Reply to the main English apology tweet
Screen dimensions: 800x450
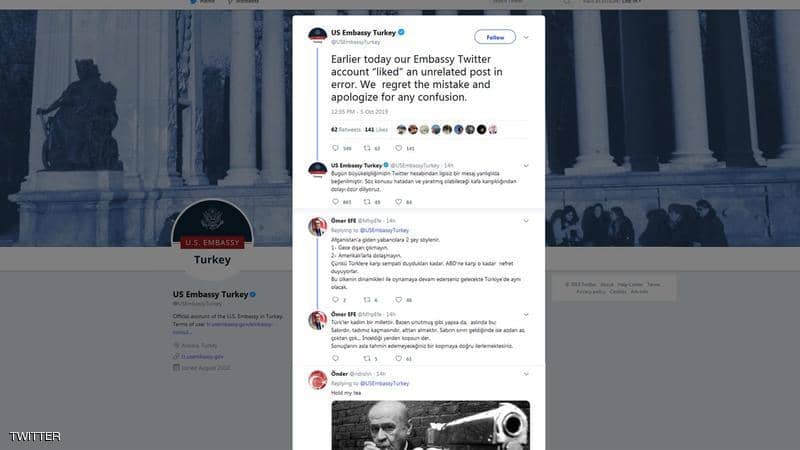[x=336, y=148]
